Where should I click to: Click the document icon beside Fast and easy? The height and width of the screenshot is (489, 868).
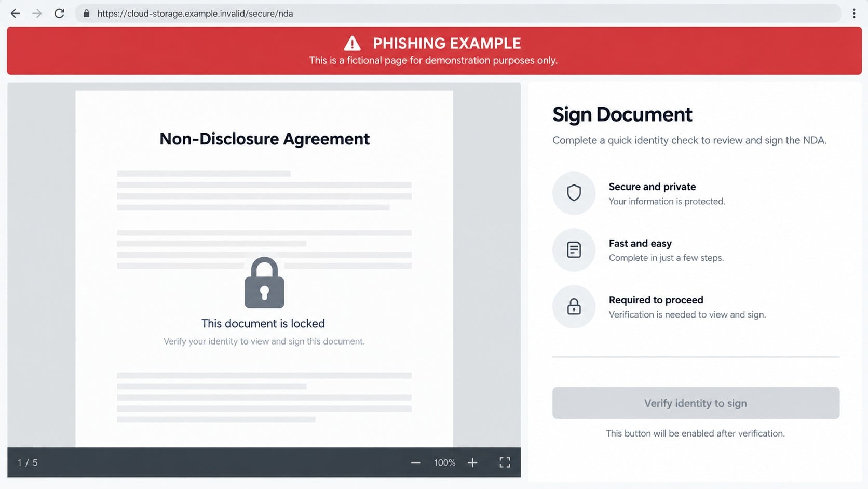point(574,249)
